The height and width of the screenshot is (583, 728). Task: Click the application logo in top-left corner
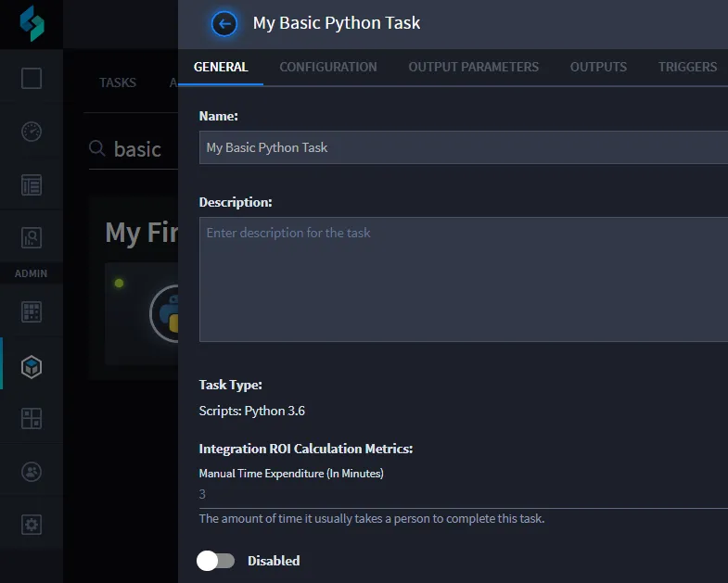tap(32, 23)
